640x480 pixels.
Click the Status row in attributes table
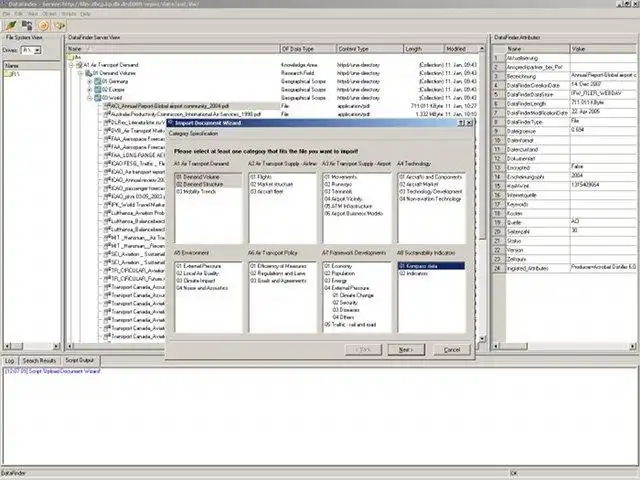pyautogui.click(x=564, y=241)
